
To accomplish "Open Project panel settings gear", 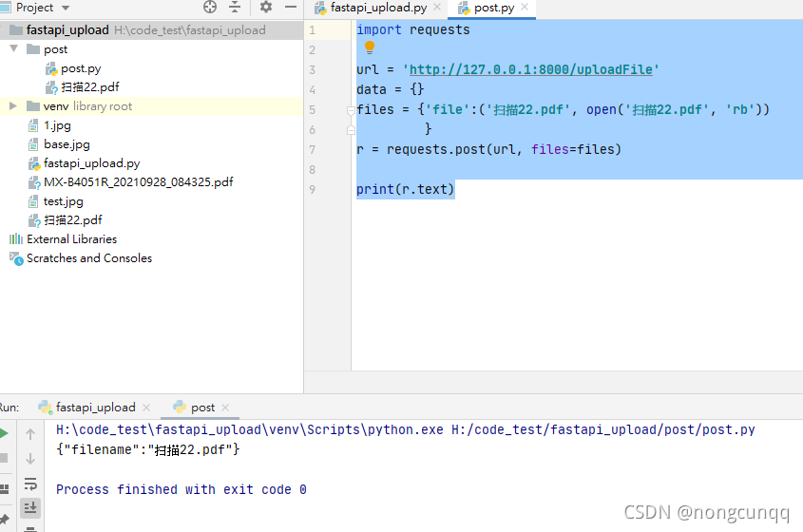I will [266, 7].
